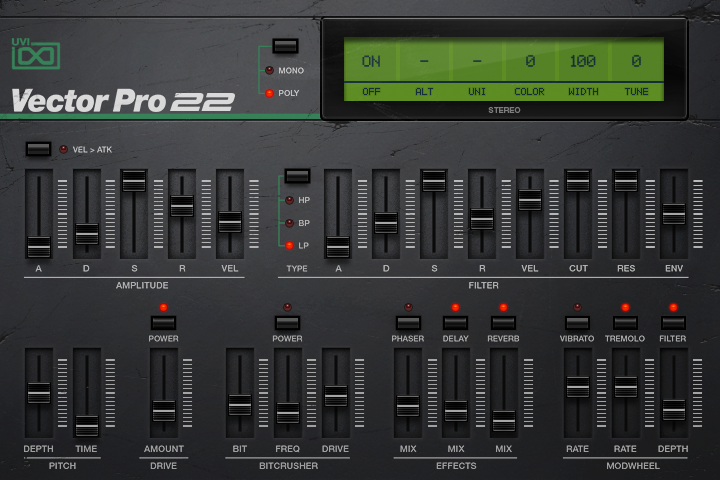Viewport: 720px width, 480px height.
Task: Toggle the MONO/POLY voice mode switch
Action: [285, 46]
